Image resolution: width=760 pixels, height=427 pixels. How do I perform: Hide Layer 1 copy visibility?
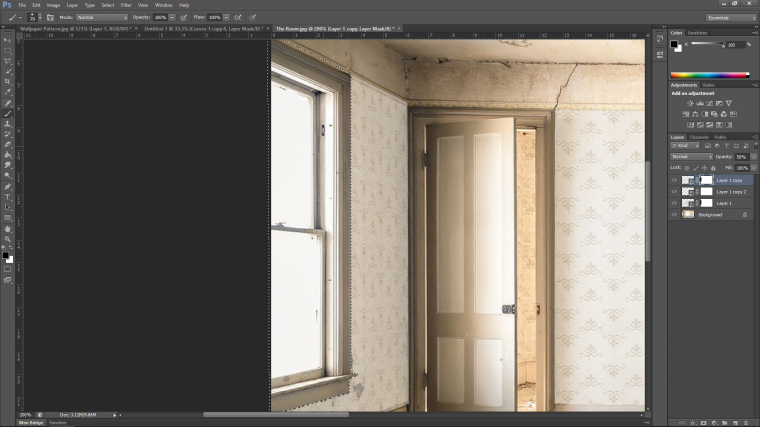point(674,180)
